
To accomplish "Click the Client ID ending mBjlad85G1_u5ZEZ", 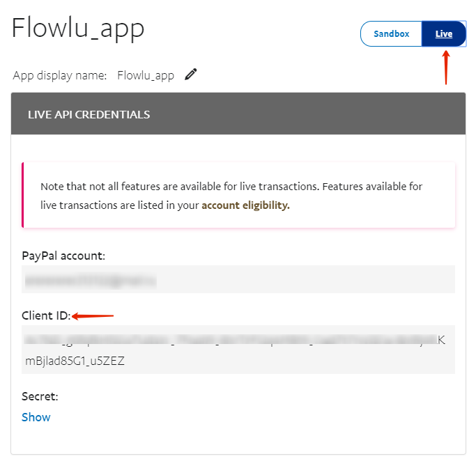I will pos(75,361).
